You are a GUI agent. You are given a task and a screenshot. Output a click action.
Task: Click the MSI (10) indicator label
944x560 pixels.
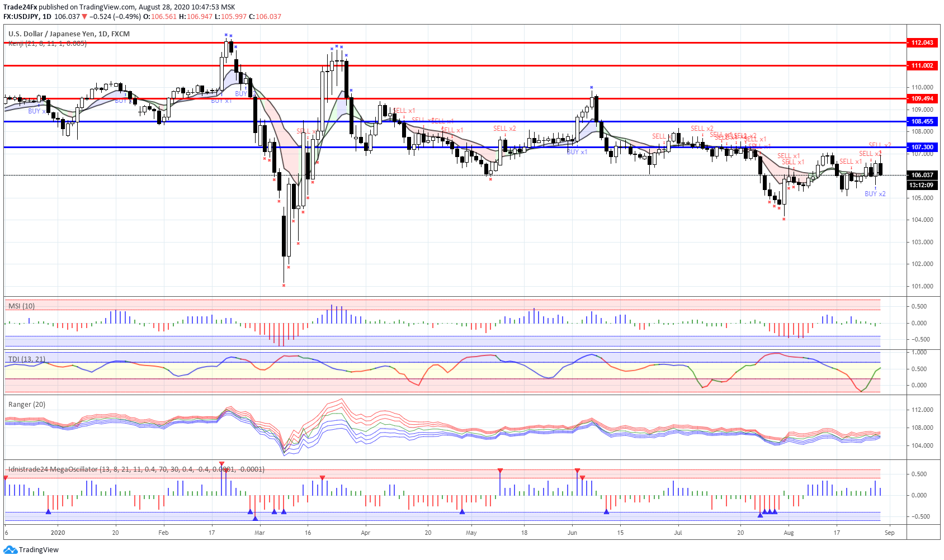click(x=21, y=306)
